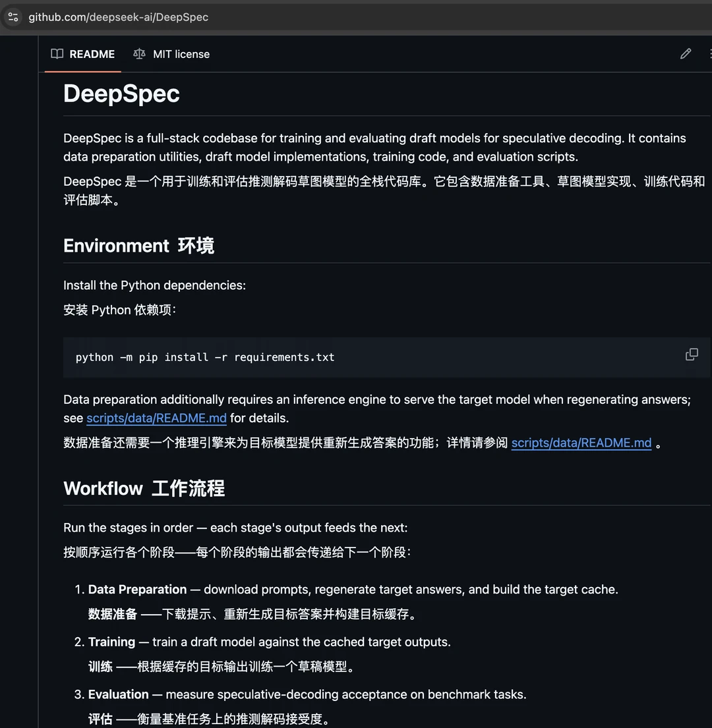Click the DeepSpec main heading
The height and width of the screenshot is (728, 712).
(x=122, y=94)
